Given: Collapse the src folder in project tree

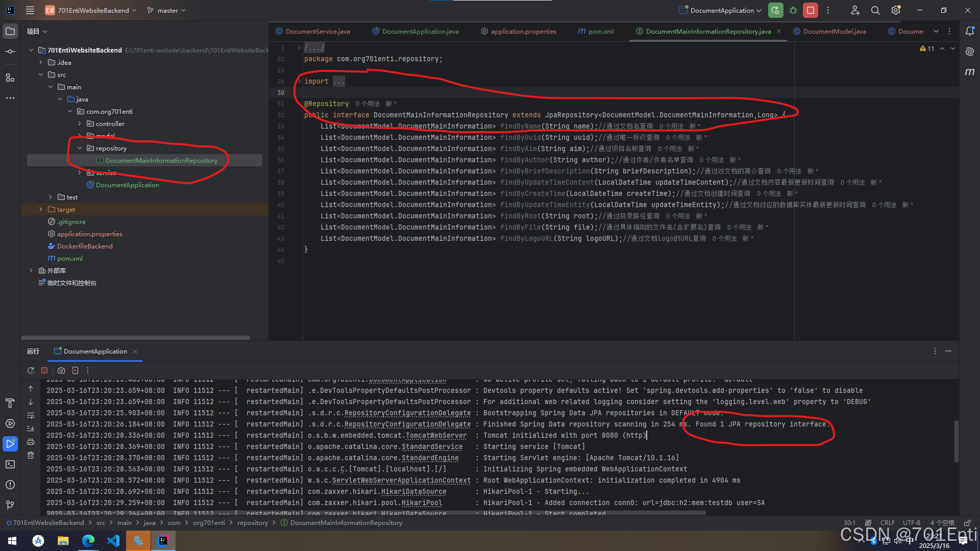Looking at the screenshot, I should pos(41,74).
